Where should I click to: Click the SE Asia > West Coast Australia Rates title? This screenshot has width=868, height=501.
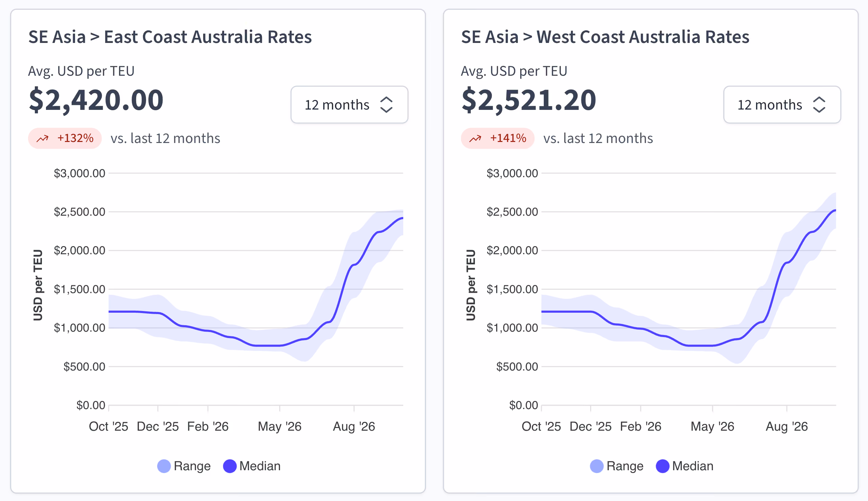pyautogui.click(x=605, y=37)
